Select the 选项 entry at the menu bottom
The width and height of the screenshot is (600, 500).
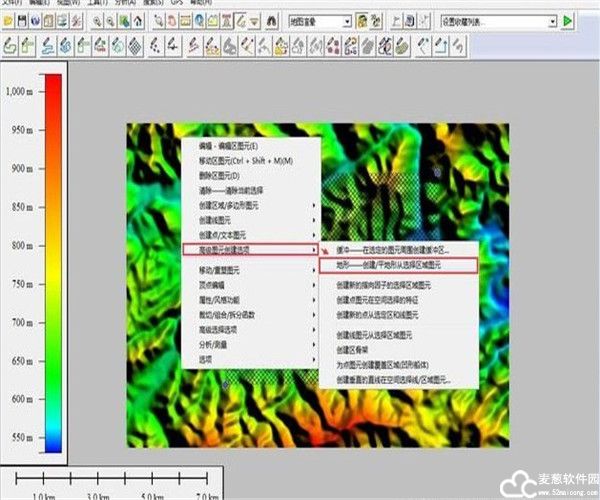click(251, 360)
